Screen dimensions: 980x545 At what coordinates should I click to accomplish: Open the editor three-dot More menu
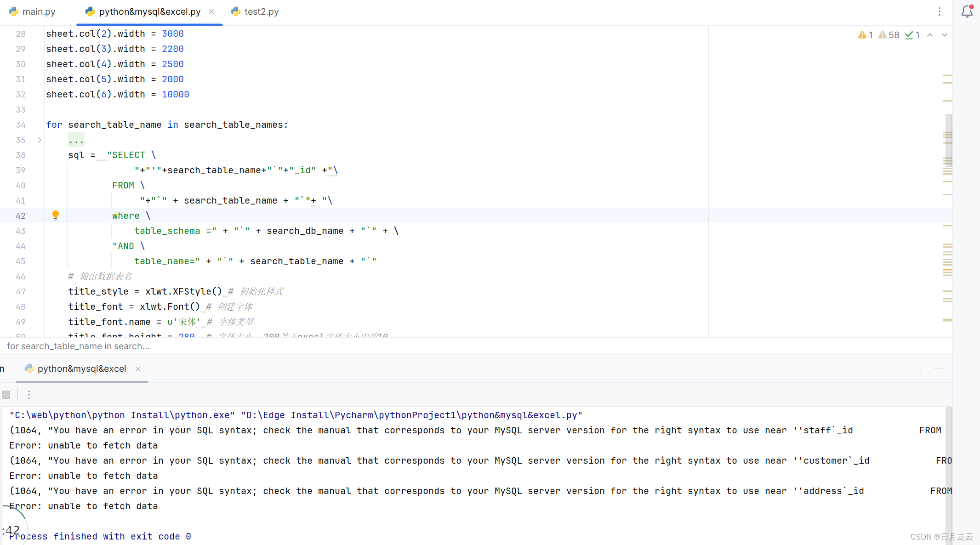(939, 11)
